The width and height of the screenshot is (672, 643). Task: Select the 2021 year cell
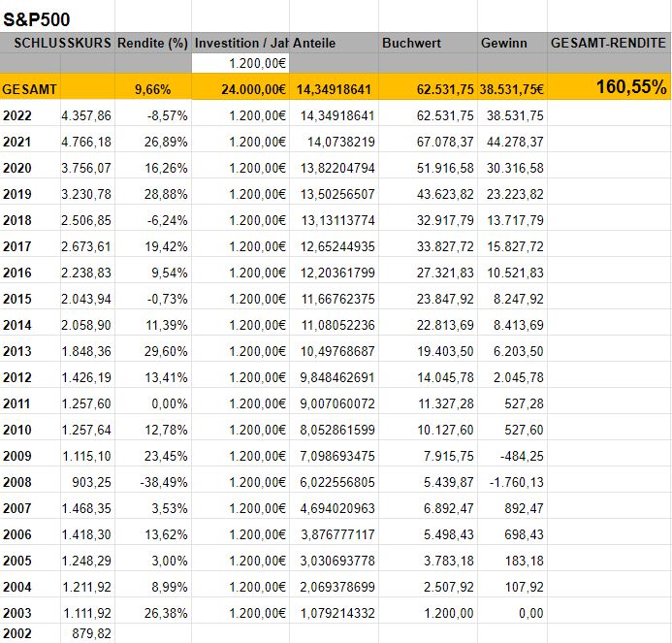point(17,142)
